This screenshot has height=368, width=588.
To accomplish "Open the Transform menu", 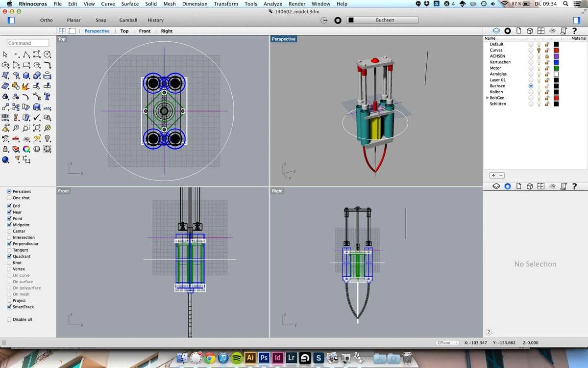I will tap(225, 4).
